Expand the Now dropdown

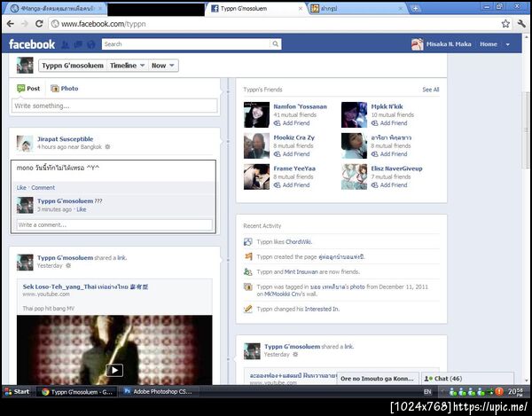(163, 66)
